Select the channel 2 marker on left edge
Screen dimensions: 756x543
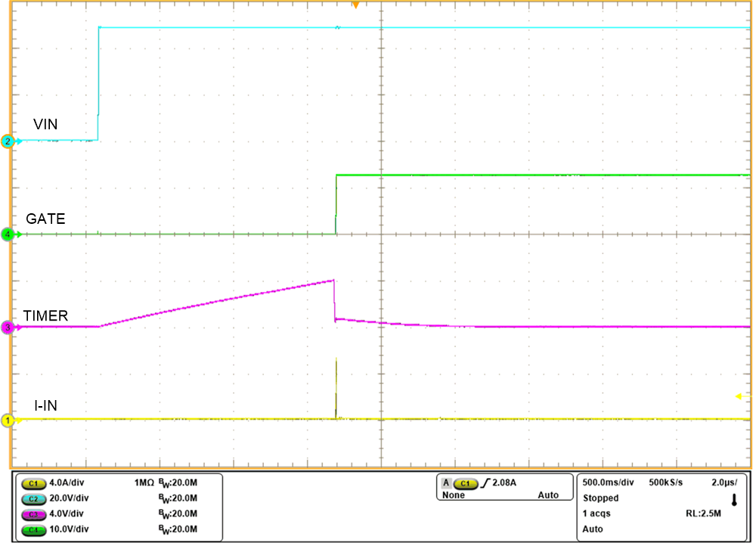click(x=7, y=140)
